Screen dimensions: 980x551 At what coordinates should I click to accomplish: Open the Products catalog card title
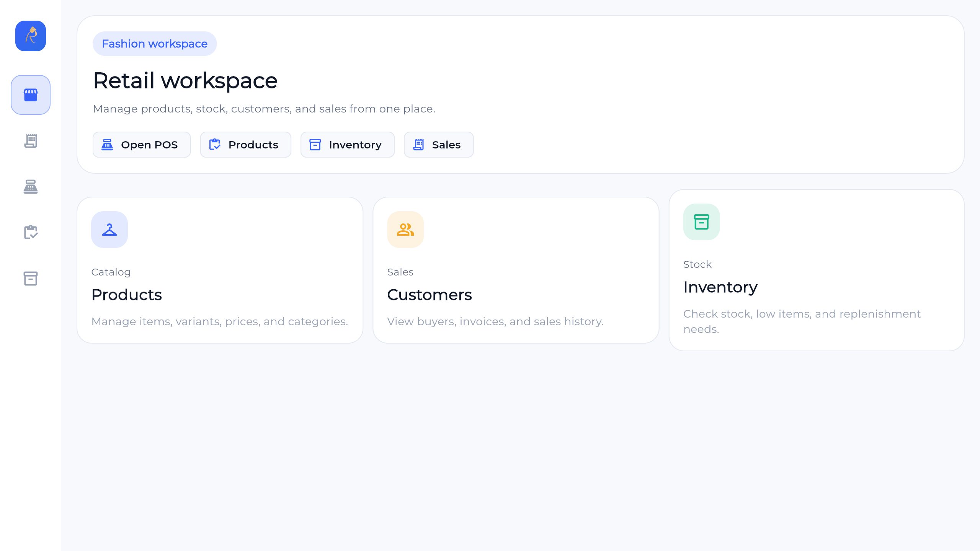[x=127, y=295]
